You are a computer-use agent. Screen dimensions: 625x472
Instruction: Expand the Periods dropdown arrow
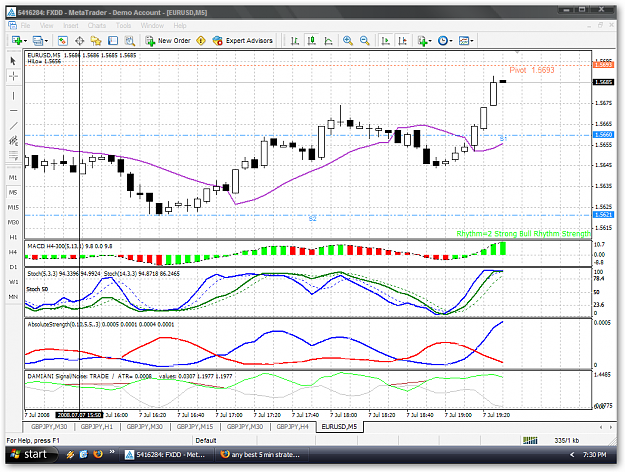click(x=451, y=41)
